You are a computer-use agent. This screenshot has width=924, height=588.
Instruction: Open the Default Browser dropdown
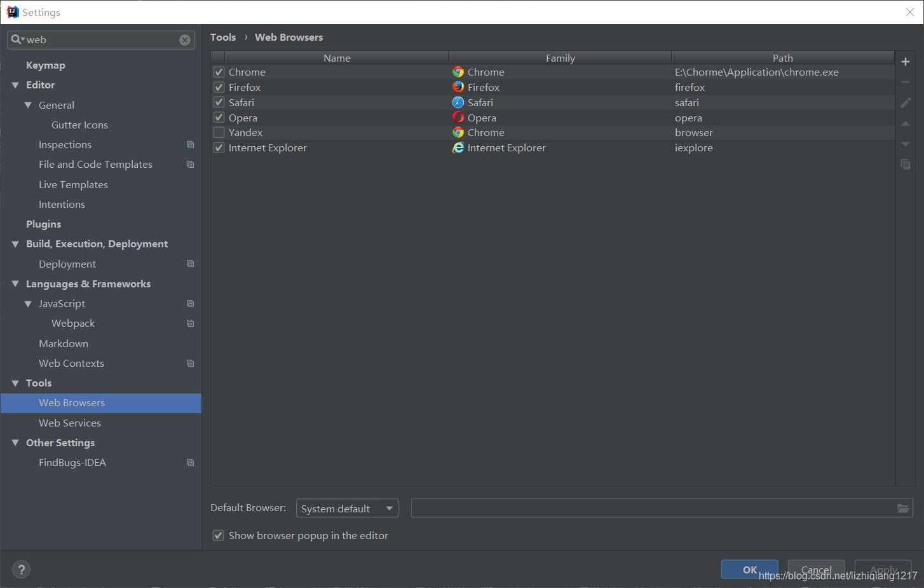coord(347,509)
